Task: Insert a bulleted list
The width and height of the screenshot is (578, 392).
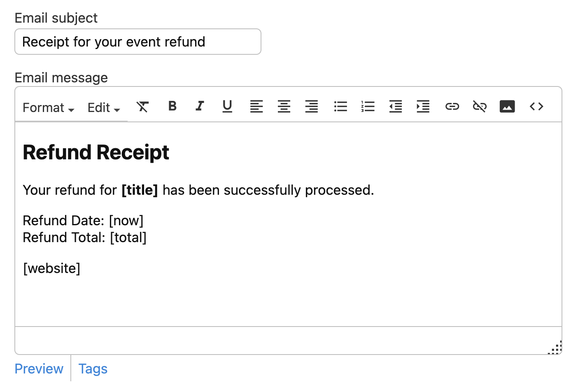Action: click(x=340, y=107)
